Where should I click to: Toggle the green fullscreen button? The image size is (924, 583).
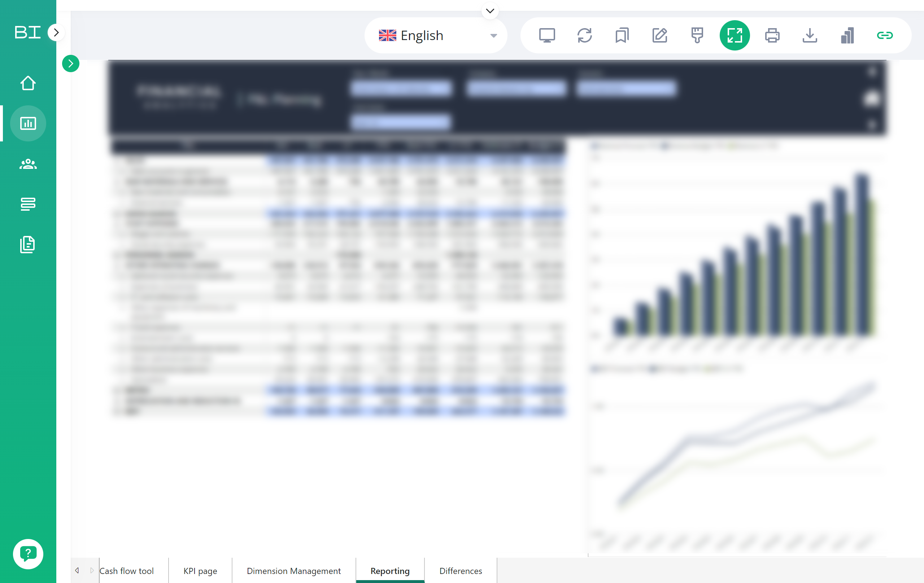(x=735, y=35)
